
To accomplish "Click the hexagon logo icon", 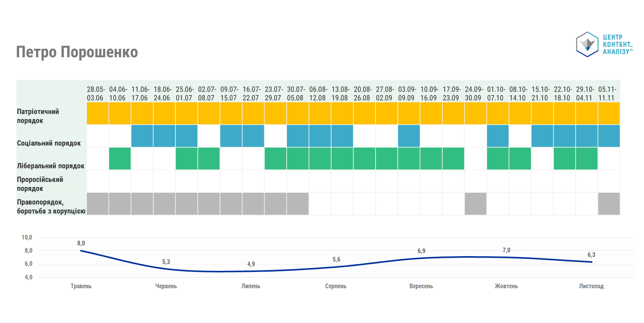I will tap(587, 44).
